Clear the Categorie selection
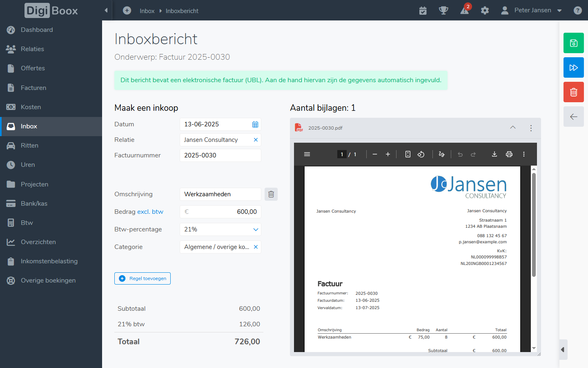588x368 pixels. point(256,247)
